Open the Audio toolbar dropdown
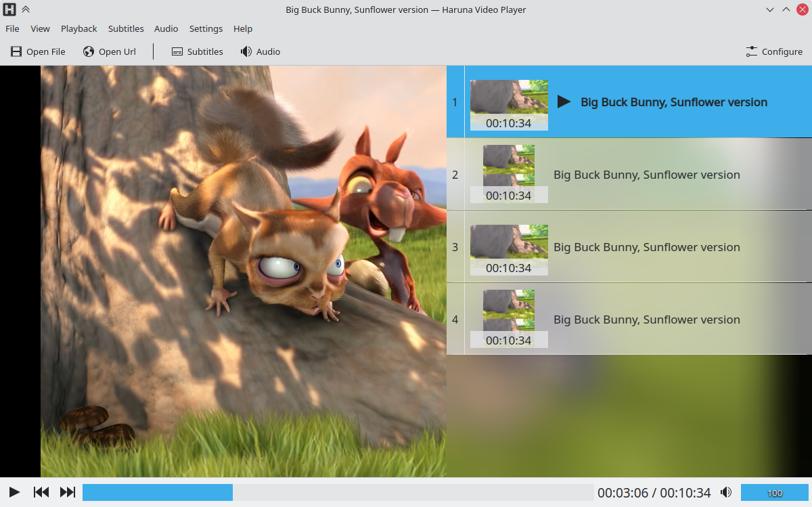The height and width of the screenshot is (507, 812). [261, 51]
